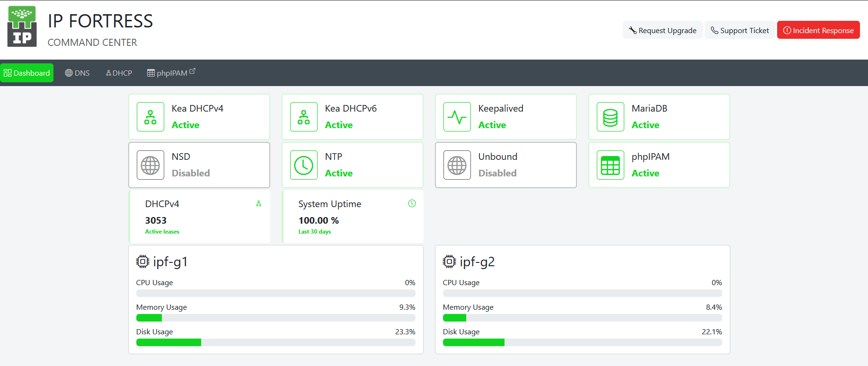Click the Kea DHCPv6 network icon
The width and height of the screenshot is (868, 366).
tap(304, 117)
